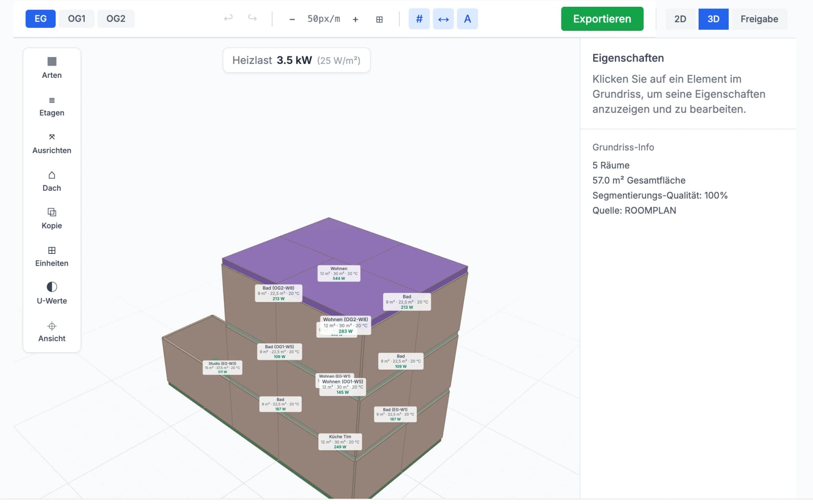
Task: Click the Kopie copy tool
Action: point(52,219)
